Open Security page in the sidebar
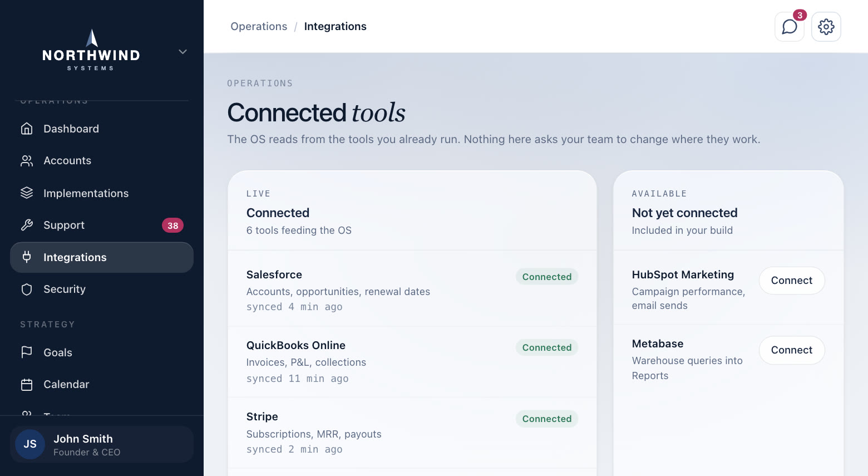 (102, 289)
